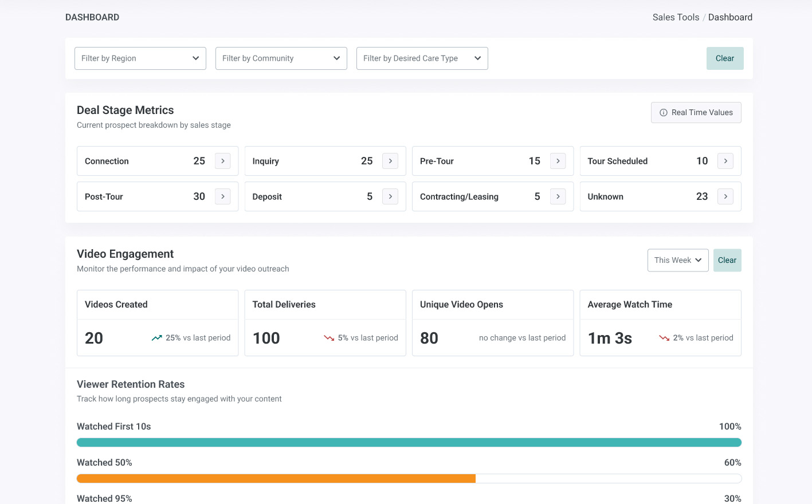The height and width of the screenshot is (504, 812).
Task: Click the Real Time Values info button
Action: pos(696,112)
